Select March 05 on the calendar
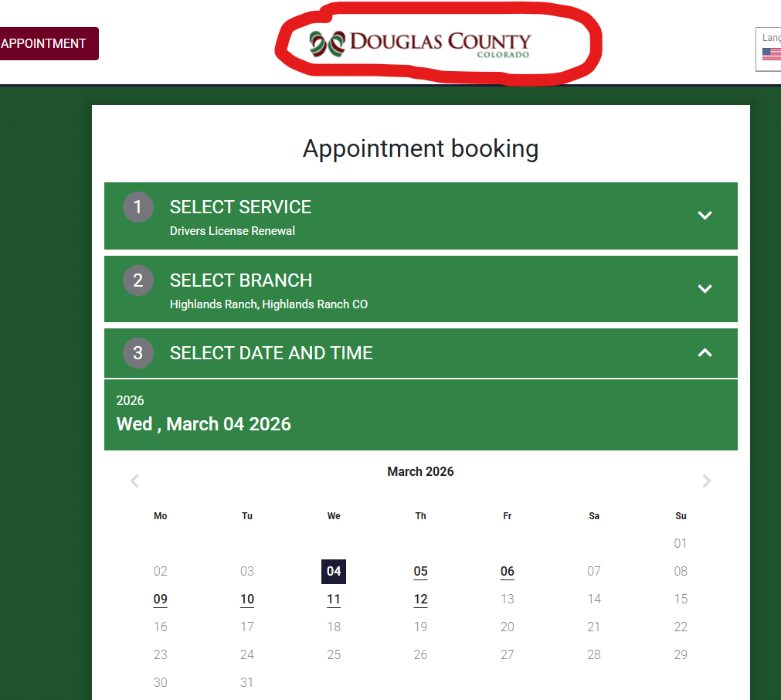This screenshot has height=700, width=781. (420, 572)
